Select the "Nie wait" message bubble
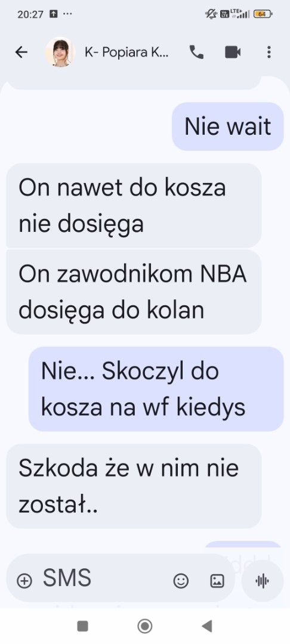This screenshot has height=644, width=290. pos(227,126)
